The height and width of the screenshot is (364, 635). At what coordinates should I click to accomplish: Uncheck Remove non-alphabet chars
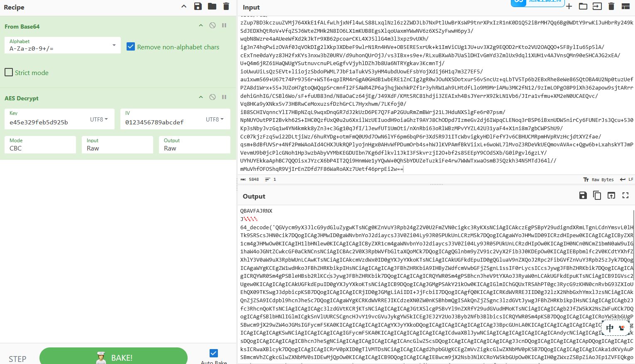(x=131, y=46)
